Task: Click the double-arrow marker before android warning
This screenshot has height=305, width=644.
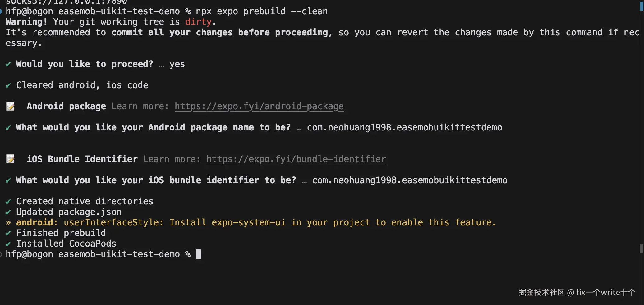Action: coord(8,223)
